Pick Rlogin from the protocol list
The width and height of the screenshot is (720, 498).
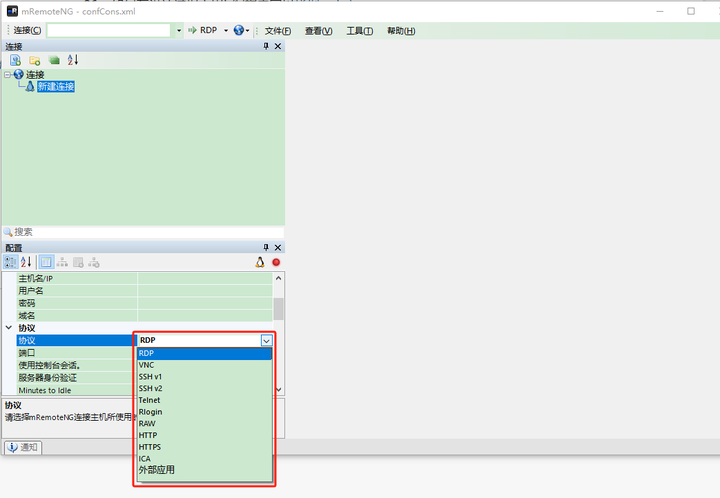(205, 412)
